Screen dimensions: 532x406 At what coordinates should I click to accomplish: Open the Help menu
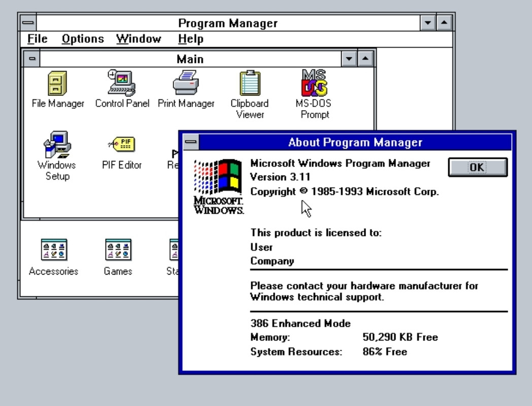point(191,39)
